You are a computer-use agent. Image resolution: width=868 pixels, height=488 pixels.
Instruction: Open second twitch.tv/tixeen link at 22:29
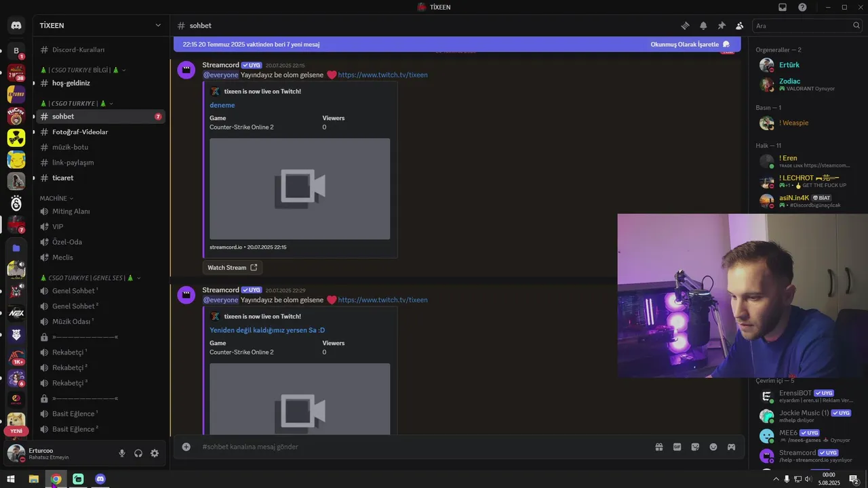pos(382,300)
